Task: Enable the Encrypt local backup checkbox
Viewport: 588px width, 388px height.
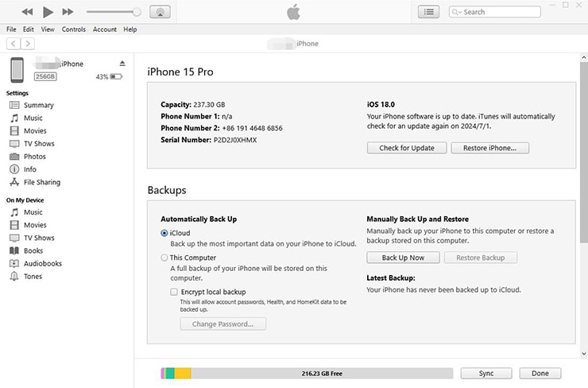Action: click(x=174, y=292)
